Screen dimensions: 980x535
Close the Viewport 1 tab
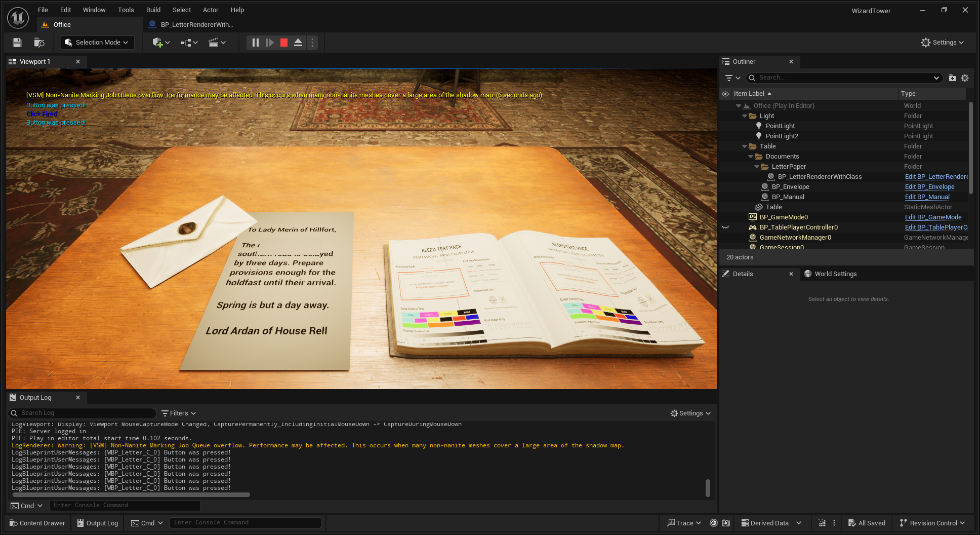[78, 62]
